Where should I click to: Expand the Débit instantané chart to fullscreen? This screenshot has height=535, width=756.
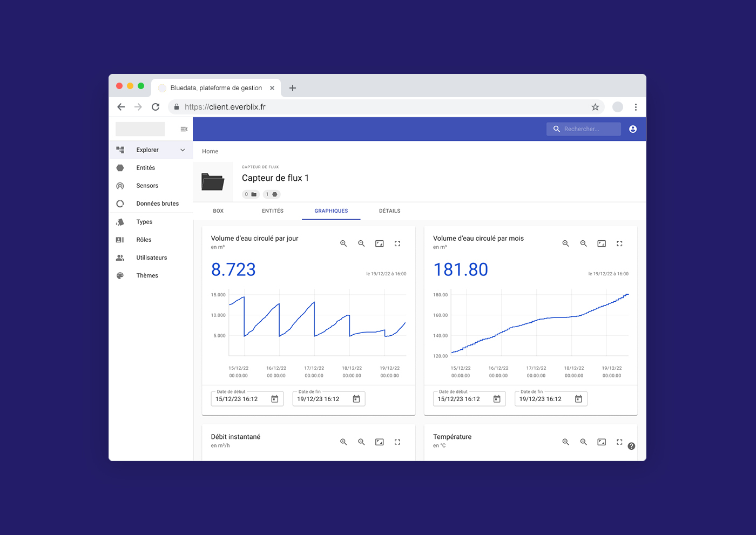(397, 442)
